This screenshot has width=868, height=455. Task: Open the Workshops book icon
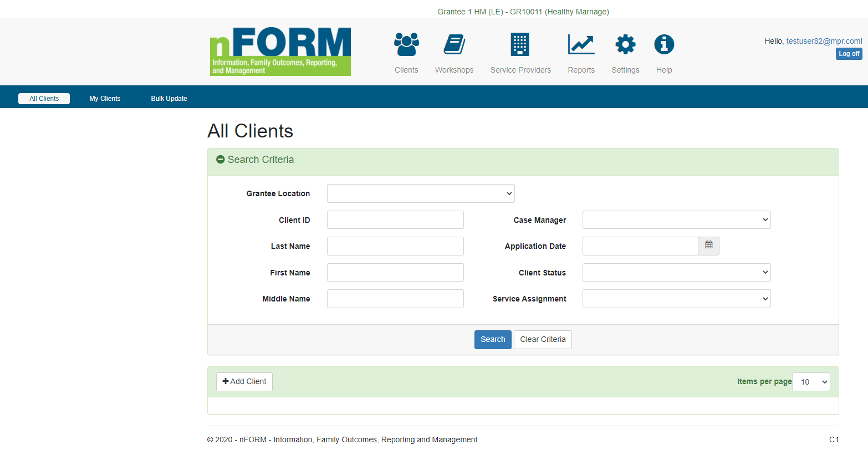454,45
